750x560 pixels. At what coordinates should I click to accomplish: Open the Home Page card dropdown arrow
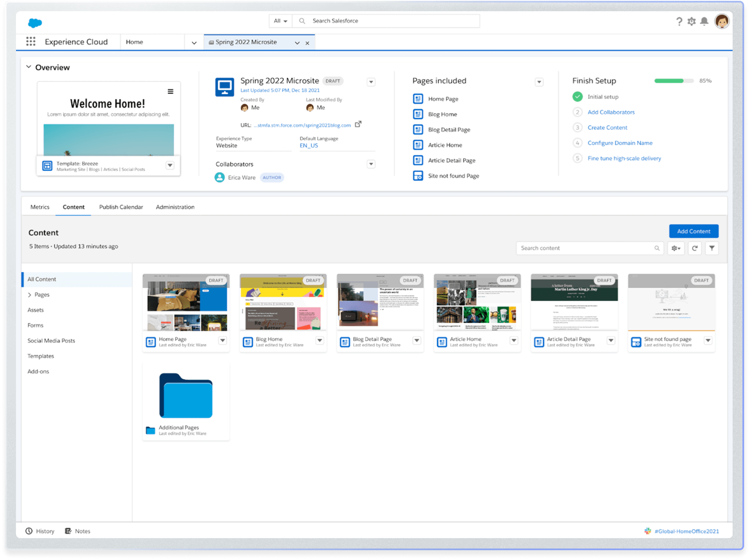click(223, 340)
